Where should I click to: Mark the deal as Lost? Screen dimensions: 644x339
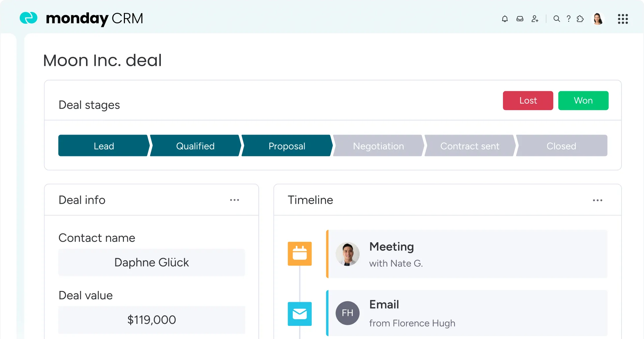528,100
